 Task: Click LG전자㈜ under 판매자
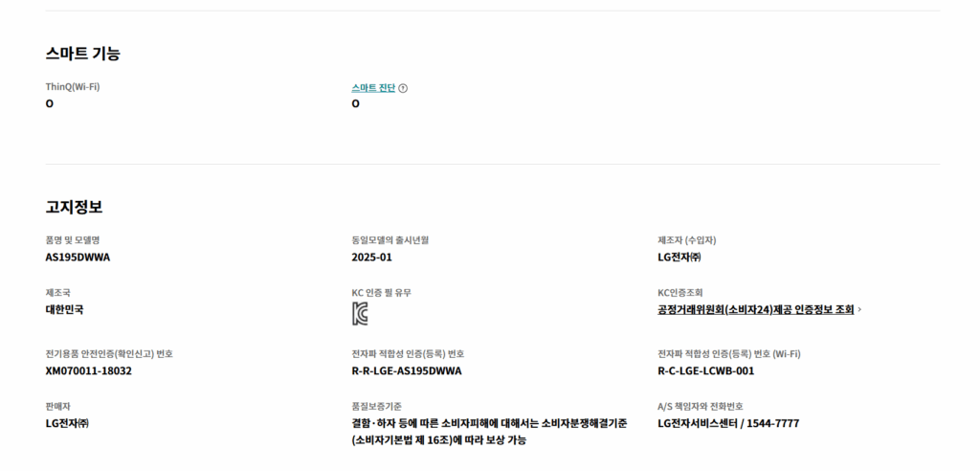coord(67,423)
